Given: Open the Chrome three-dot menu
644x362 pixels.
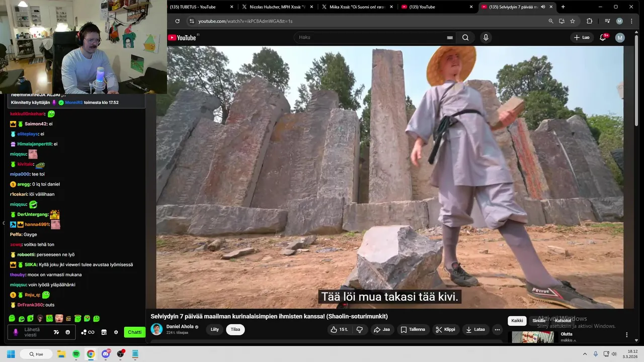Looking at the screenshot, I should click(x=632, y=21).
